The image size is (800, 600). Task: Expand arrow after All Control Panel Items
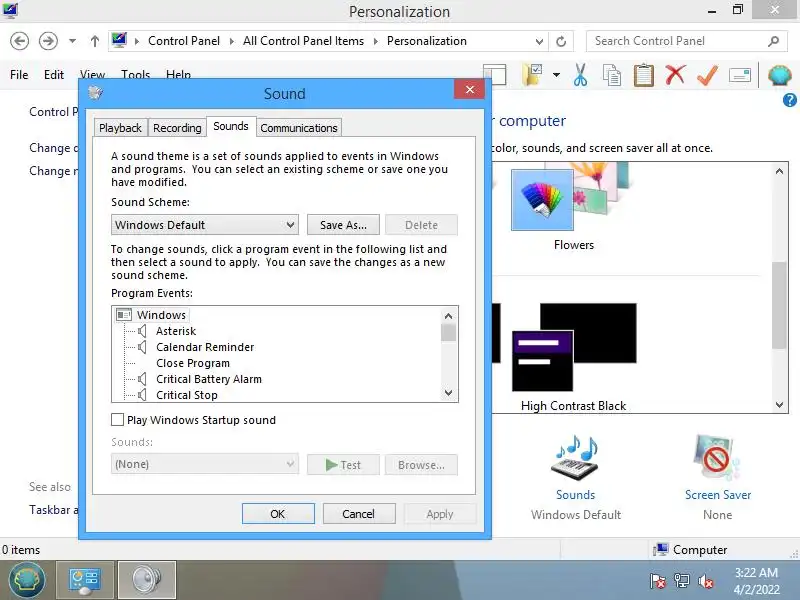tap(376, 41)
